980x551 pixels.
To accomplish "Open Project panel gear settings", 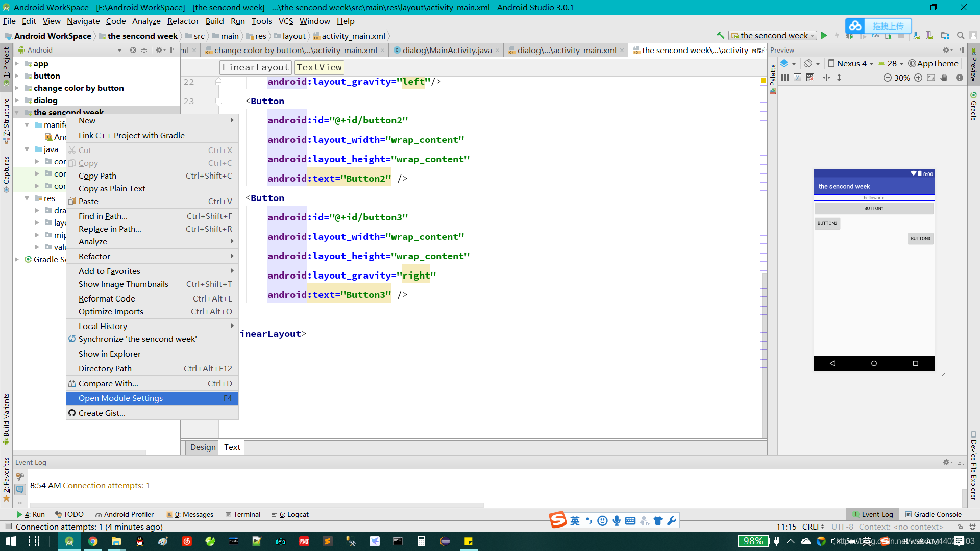I will (x=160, y=50).
